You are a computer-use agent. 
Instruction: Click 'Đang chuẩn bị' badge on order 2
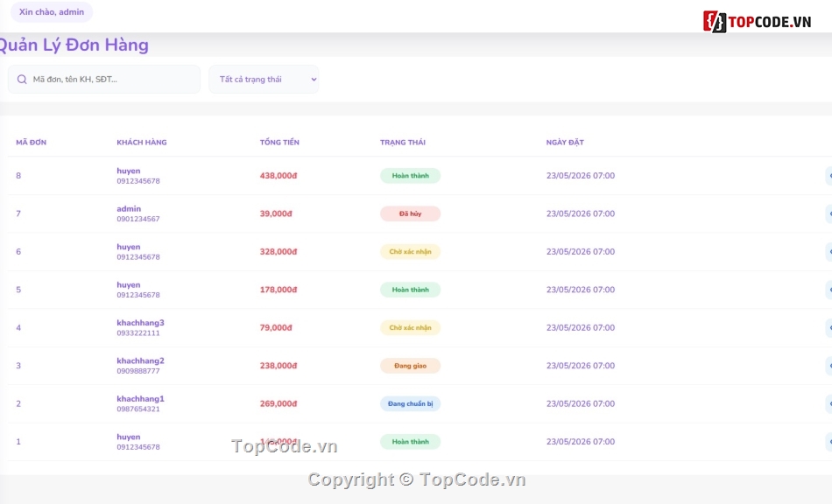(x=410, y=404)
